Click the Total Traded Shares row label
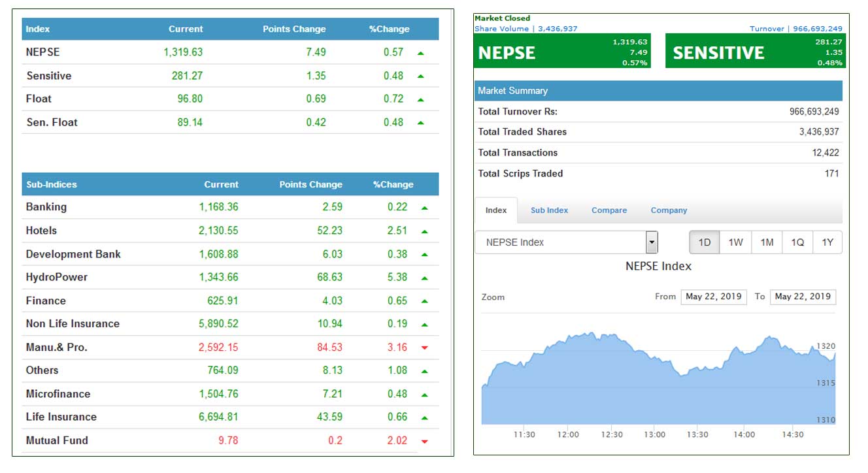 (522, 132)
